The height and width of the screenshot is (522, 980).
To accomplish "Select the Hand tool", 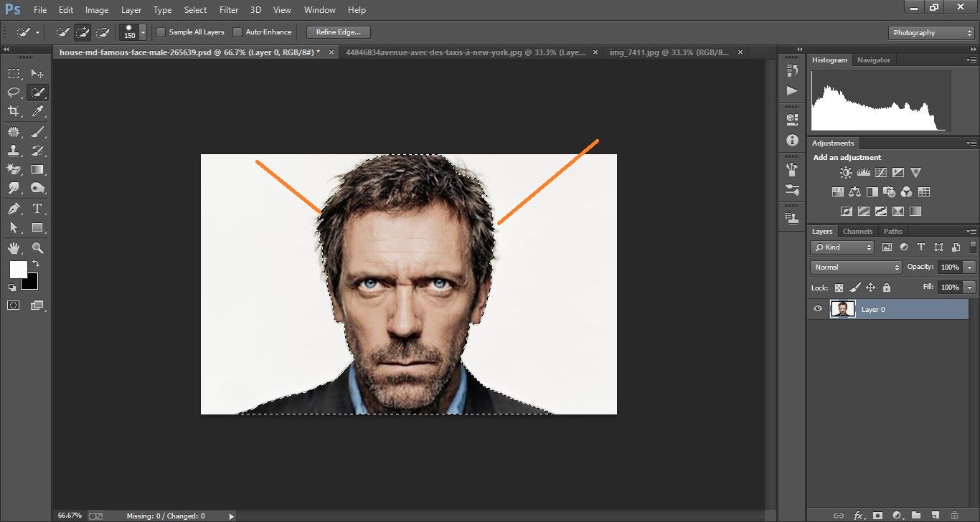I will coord(15,247).
